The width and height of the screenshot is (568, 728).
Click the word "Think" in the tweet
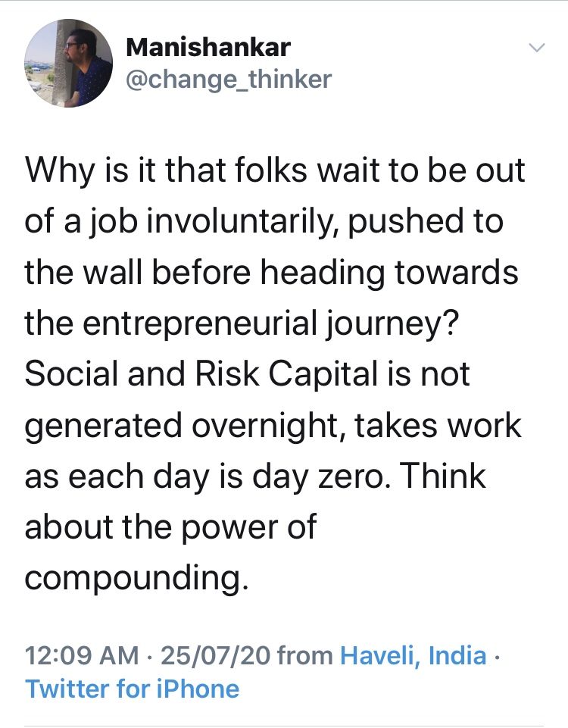(x=442, y=476)
